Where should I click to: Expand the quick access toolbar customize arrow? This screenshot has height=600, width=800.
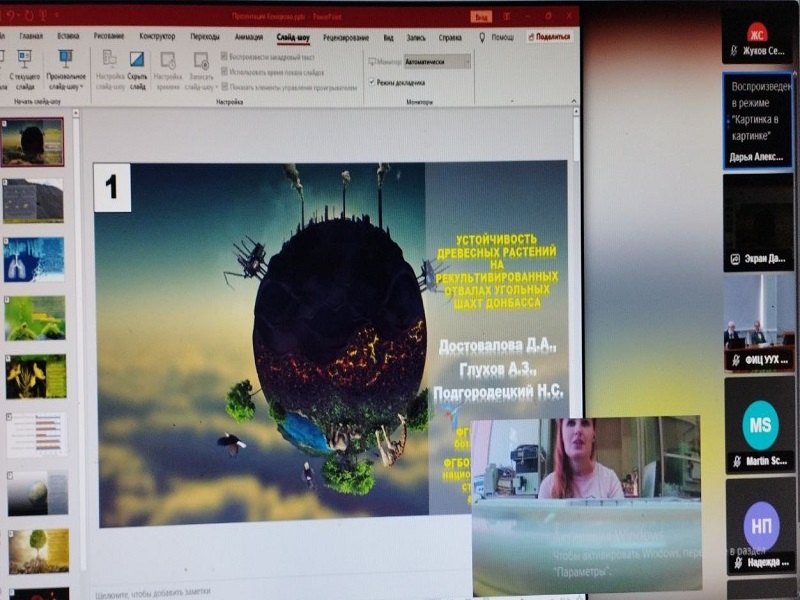[x=56, y=16]
